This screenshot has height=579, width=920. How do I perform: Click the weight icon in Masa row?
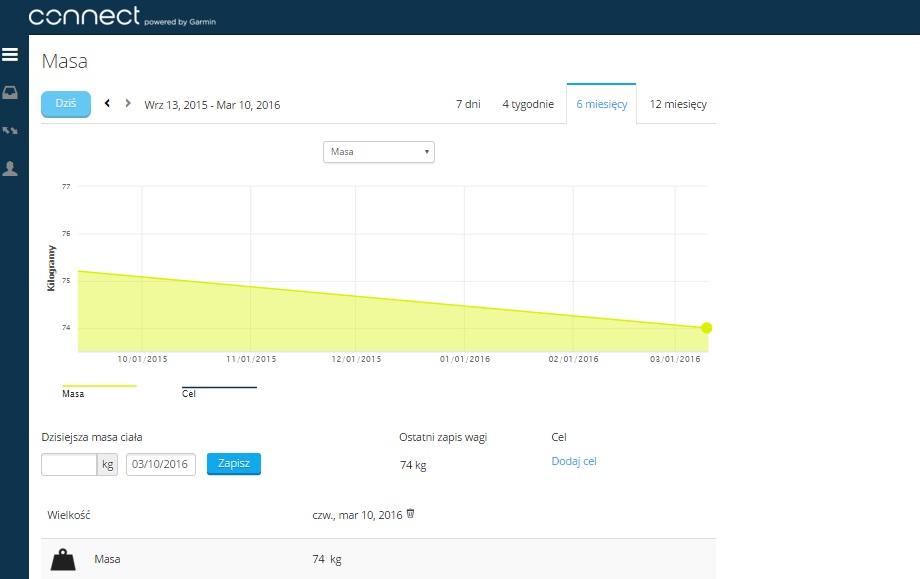(64, 559)
